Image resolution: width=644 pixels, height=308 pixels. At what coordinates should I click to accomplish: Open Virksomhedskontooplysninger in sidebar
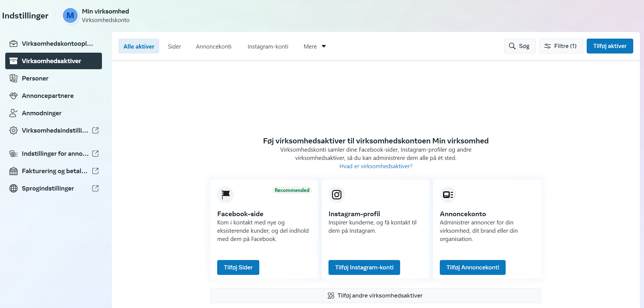[x=53, y=44]
